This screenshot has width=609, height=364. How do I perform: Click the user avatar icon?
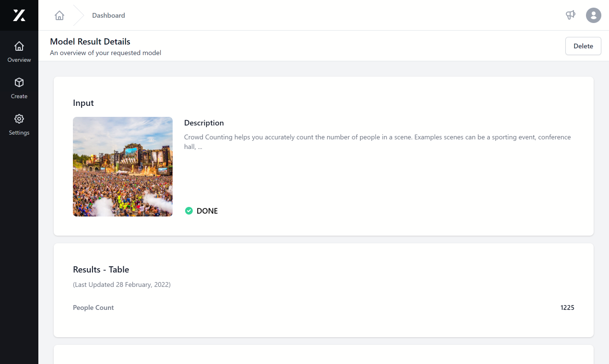(x=593, y=15)
